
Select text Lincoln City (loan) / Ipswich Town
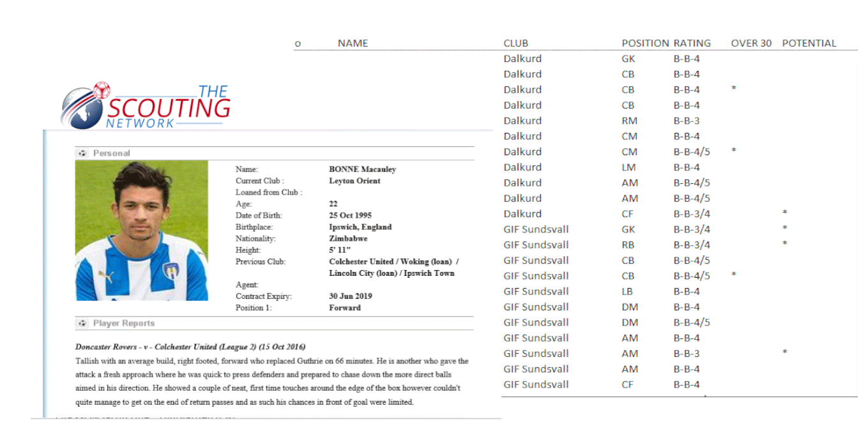[x=392, y=273]
